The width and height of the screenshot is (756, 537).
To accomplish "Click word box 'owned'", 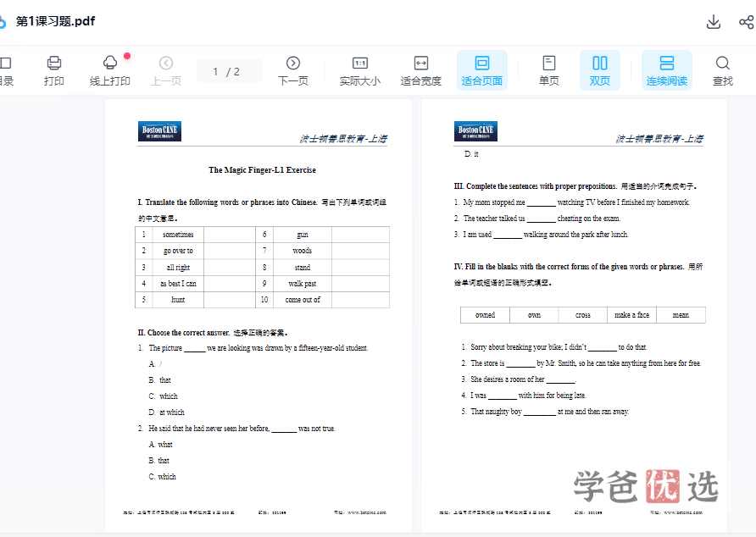I will [485, 315].
